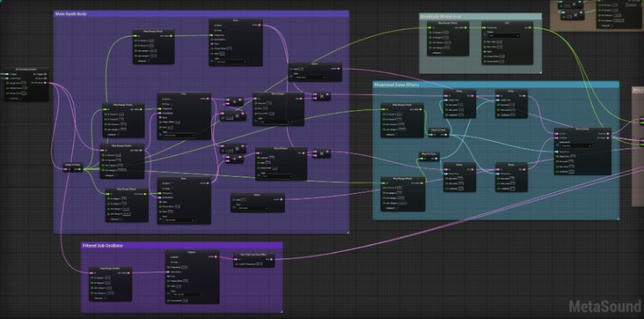Click the Audio output pin of the lower Noise node

click(x=281, y=200)
